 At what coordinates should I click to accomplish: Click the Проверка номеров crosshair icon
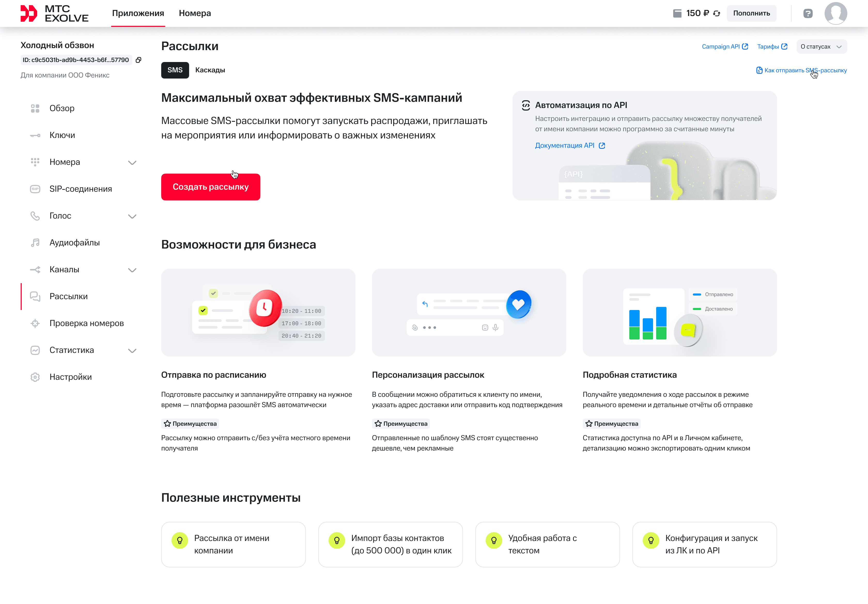point(35,323)
